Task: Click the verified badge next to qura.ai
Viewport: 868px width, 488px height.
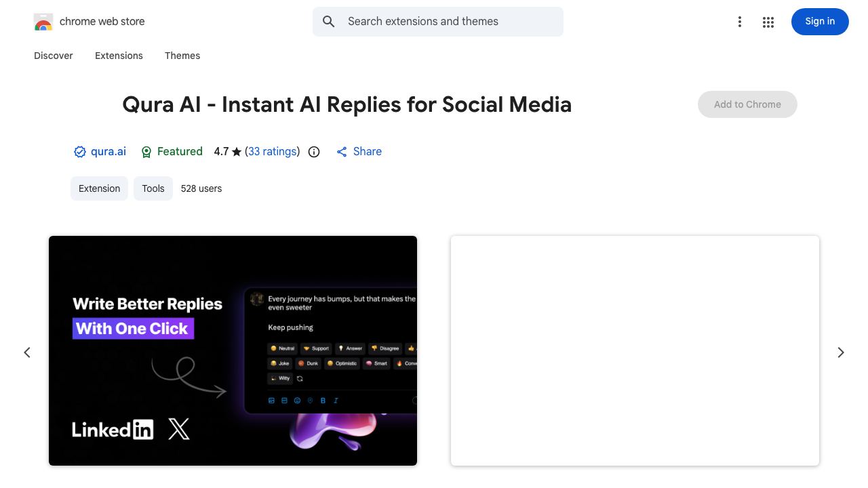Action: 80,152
